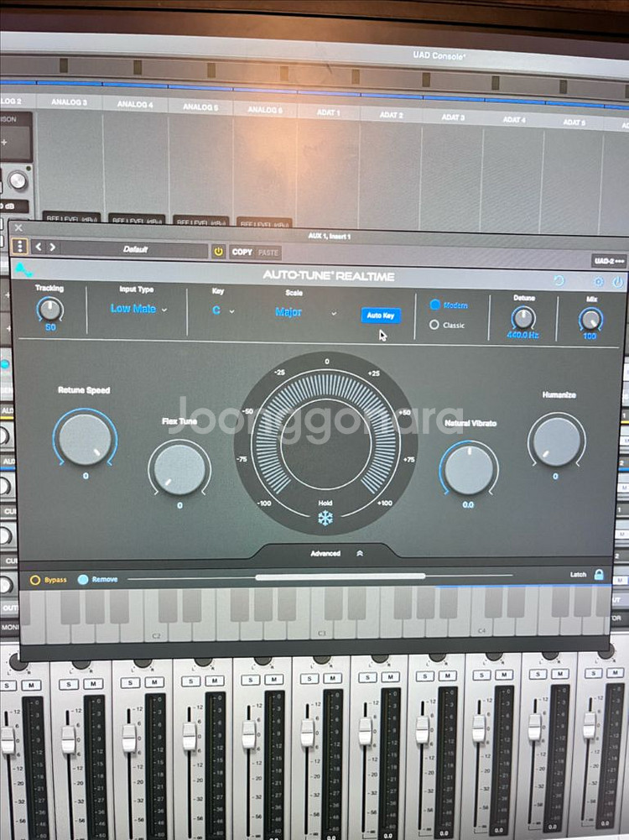Click the Detune knob

[x=523, y=318]
